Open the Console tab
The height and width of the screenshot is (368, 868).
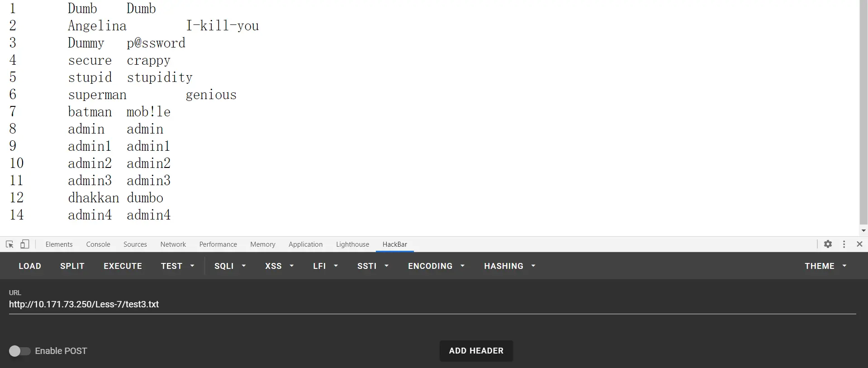coord(98,244)
